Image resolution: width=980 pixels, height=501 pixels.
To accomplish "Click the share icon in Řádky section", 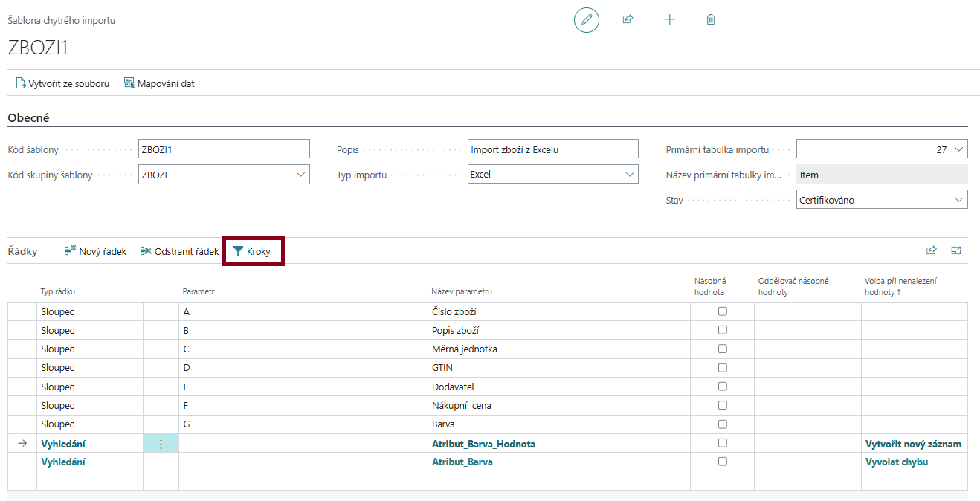I will pyautogui.click(x=931, y=251).
